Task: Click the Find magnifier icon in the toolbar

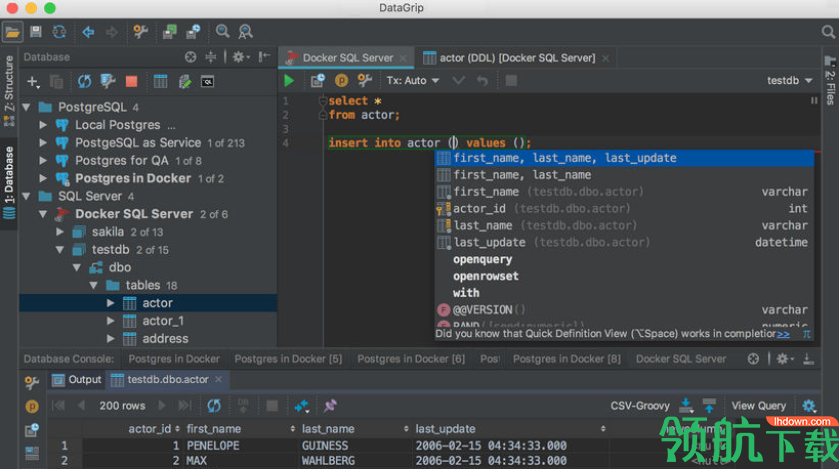Action: click(222, 32)
